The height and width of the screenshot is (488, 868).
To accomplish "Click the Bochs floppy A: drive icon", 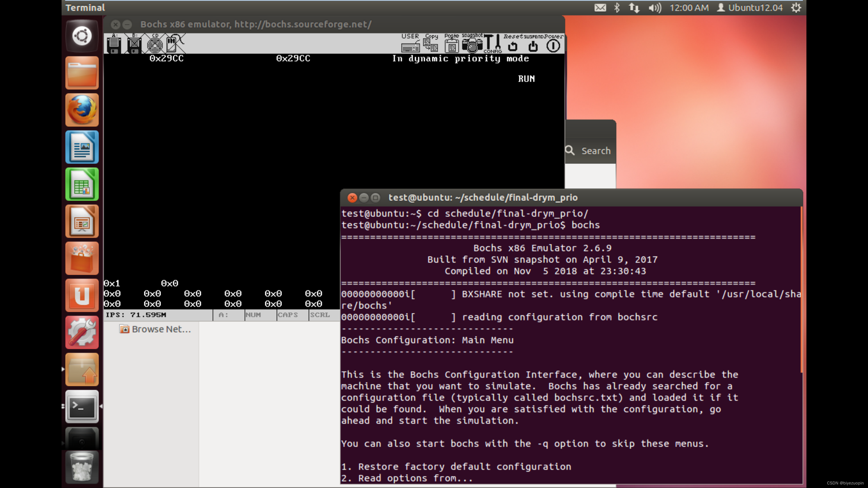I will pos(114,44).
